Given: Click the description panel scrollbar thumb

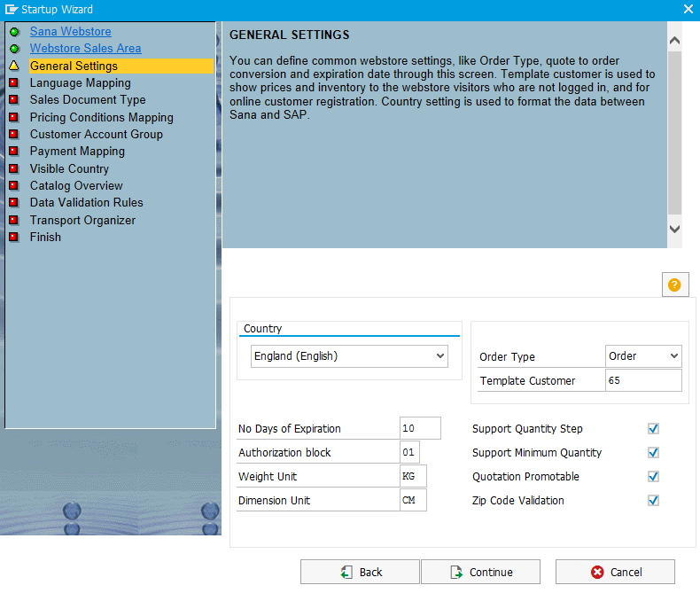Looking at the screenshot, I should [674, 133].
